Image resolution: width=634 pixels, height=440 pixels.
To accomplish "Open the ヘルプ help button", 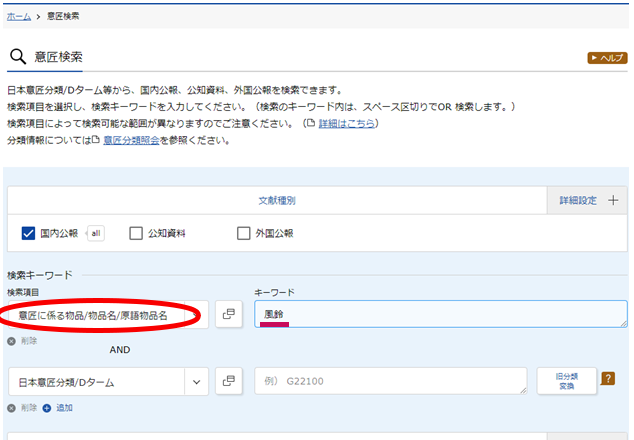I will coord(607,59).
